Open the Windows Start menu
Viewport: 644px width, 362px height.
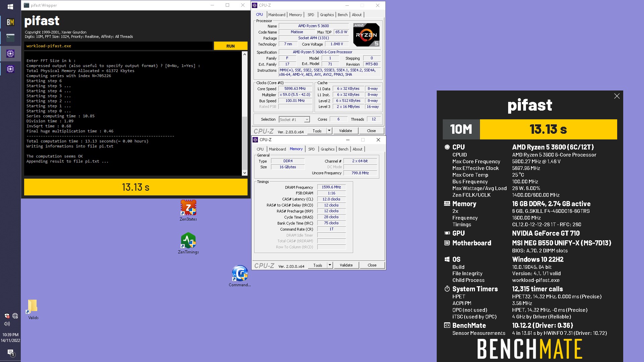pos(10,6)
